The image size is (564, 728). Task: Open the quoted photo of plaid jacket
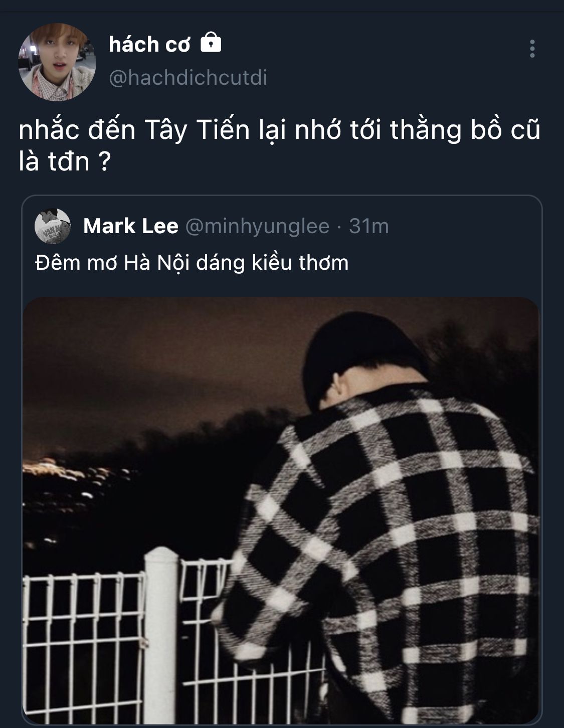281,509
